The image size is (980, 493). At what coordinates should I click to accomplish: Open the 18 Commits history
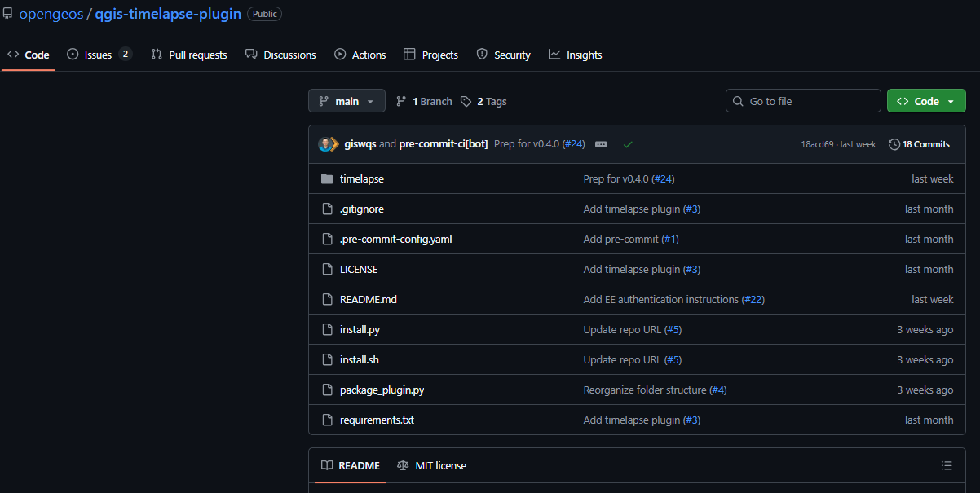[x=919, y=144]
